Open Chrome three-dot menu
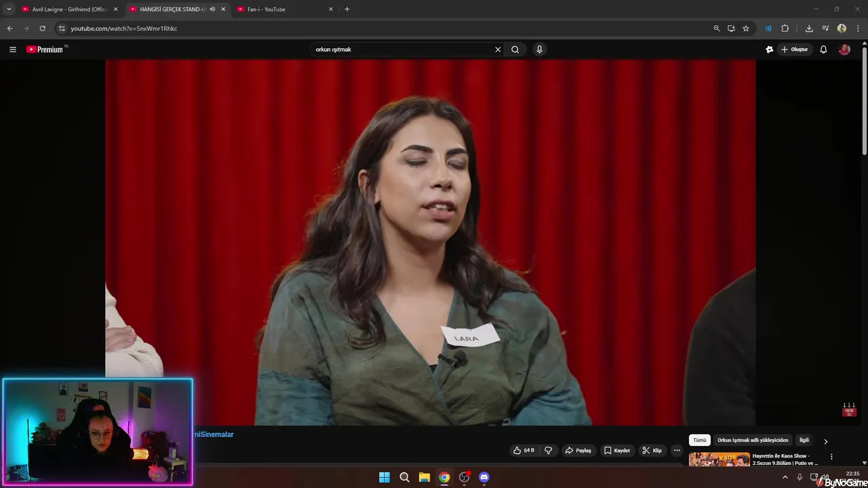Viewport: 868px width, 488px height. click(858, 28)
